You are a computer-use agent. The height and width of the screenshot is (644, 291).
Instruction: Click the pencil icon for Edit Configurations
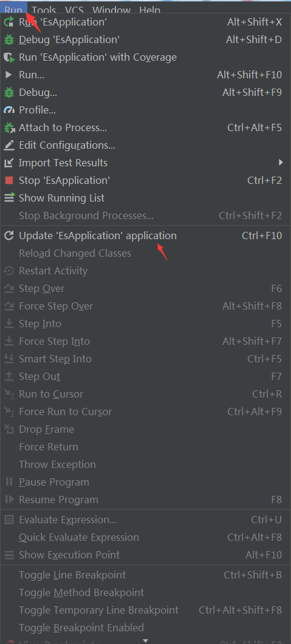pos(9,146)
